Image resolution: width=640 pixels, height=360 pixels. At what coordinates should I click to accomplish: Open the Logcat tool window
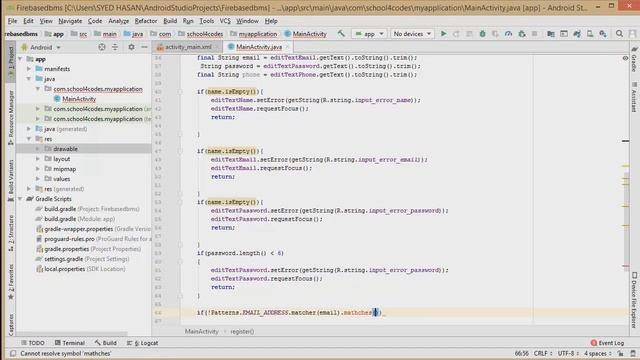pyautogui.click(x=142, y=343)
